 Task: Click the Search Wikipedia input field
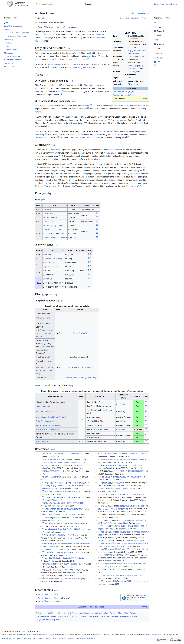[x=60, y=4]
